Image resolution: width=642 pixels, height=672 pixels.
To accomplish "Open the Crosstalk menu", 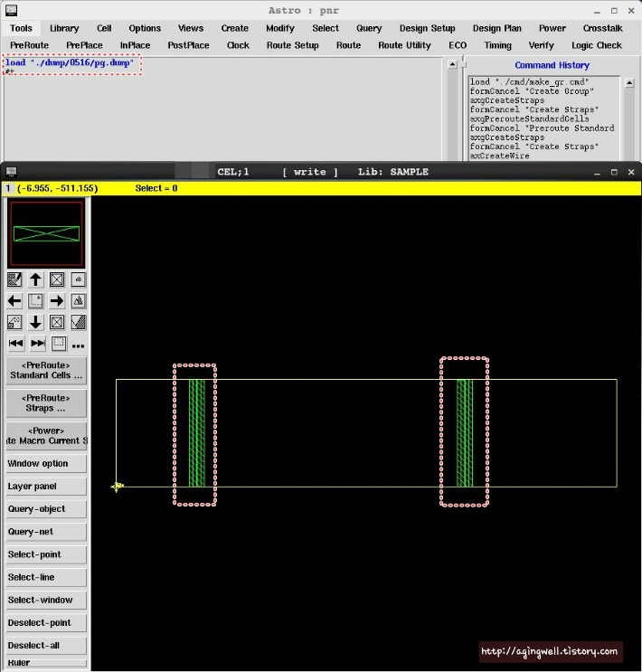I will pos(602,28).
